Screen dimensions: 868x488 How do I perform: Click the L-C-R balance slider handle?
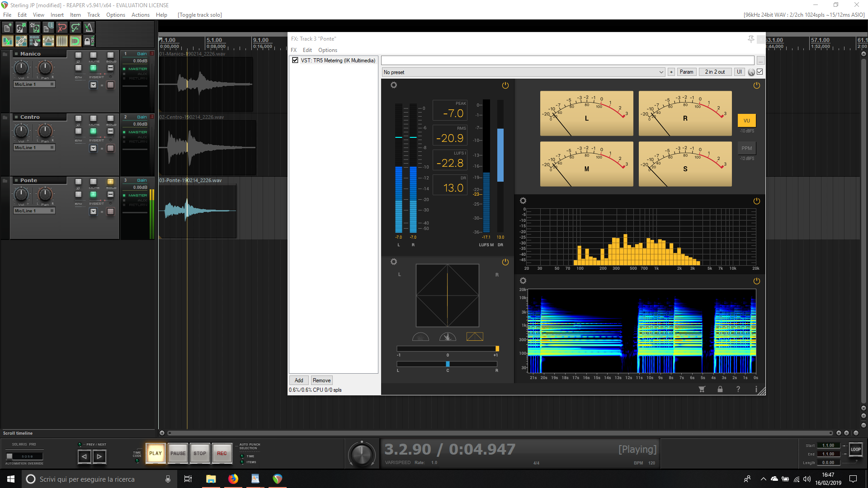click(x=448, y=364)
